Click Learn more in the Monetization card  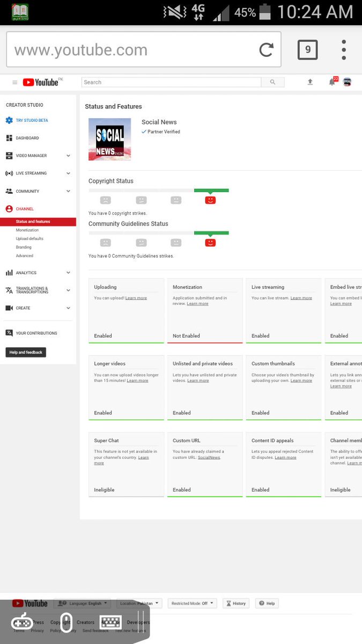tap(197, 304)
